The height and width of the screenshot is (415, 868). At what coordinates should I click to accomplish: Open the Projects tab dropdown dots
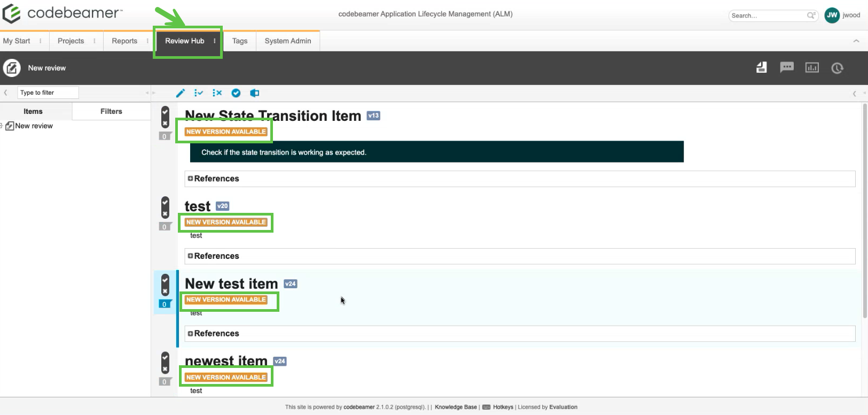pos(95,41)
